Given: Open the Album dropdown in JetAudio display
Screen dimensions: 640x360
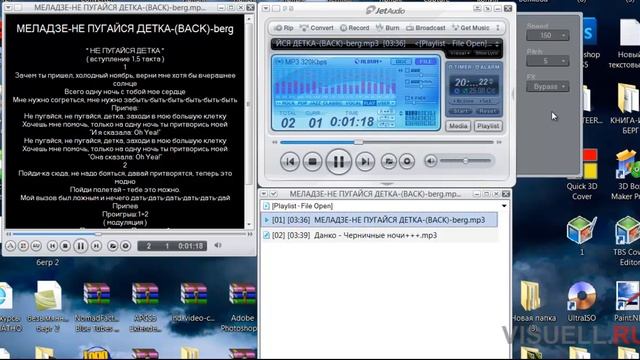Looking at the screenshot, I should pos(368,62).
